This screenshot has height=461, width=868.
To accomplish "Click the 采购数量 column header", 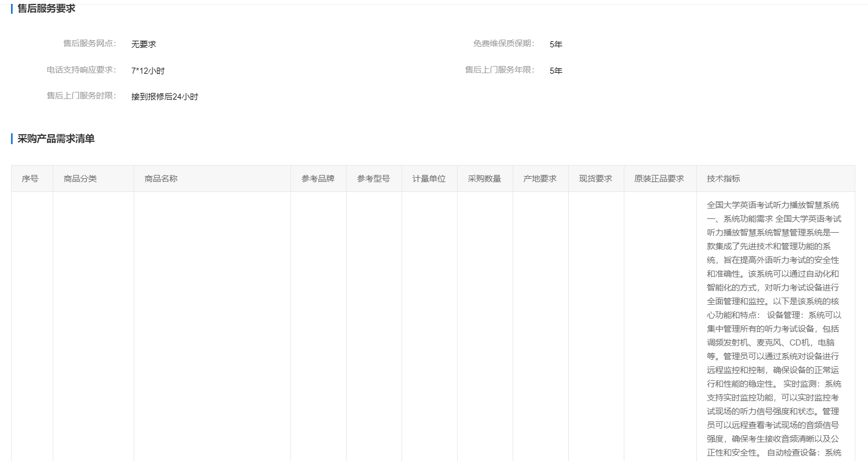I will pyautogui.click(x=485, y=178).
